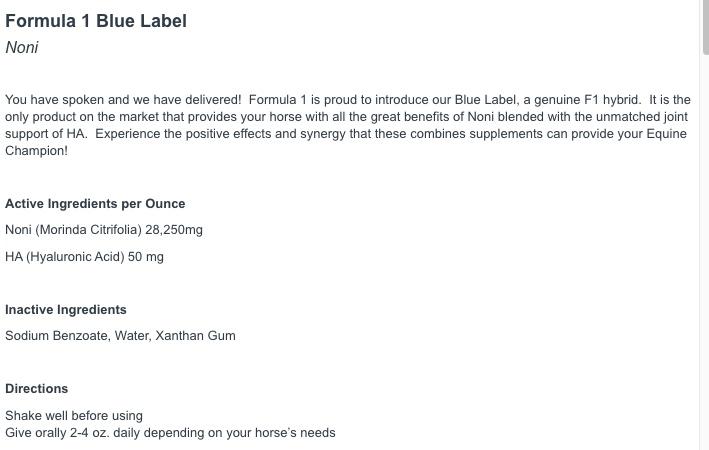This screenshot has height=450, width=709.
Task: Click the "Noni (Morinda Citrifolia) 28,250mg" line
Action: (104, 230)
